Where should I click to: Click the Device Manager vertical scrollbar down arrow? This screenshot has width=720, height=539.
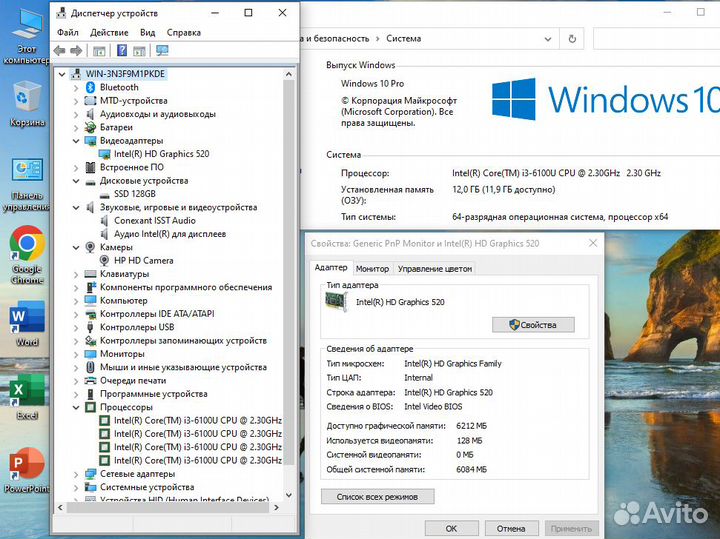[288, 495]
